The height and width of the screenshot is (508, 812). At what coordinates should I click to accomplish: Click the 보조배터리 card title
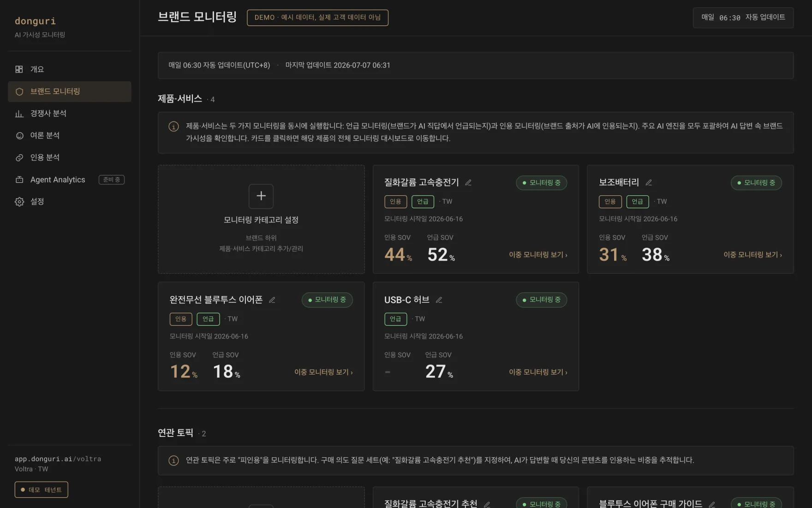click(x=619, y=182)
